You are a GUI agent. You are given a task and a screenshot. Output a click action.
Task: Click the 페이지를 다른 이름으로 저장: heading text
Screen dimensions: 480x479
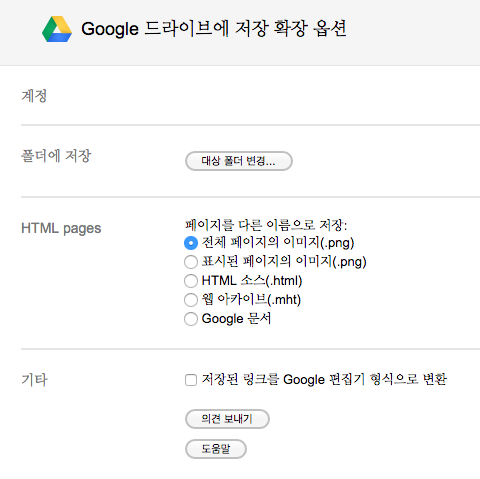(266, 225)
